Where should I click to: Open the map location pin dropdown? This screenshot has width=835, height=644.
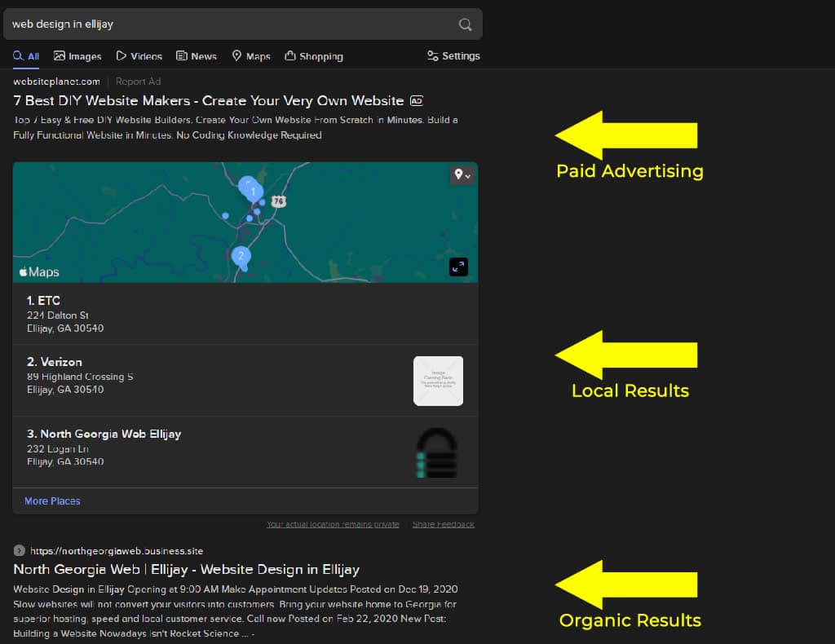(x=462, y=175)
